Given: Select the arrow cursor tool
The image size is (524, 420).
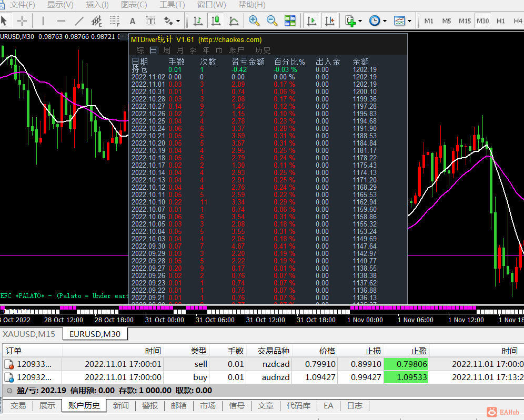Looking at the screenshot, I should pos(4,21).
